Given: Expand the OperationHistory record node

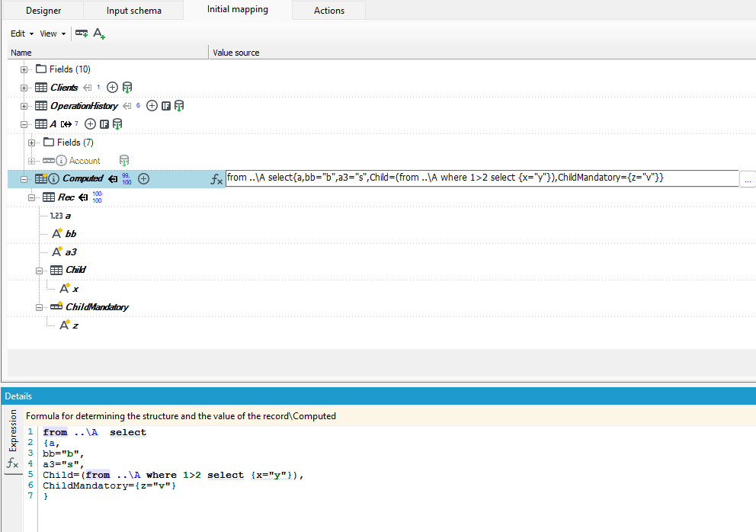Looking at the screenshot, I should coord(24,106).
